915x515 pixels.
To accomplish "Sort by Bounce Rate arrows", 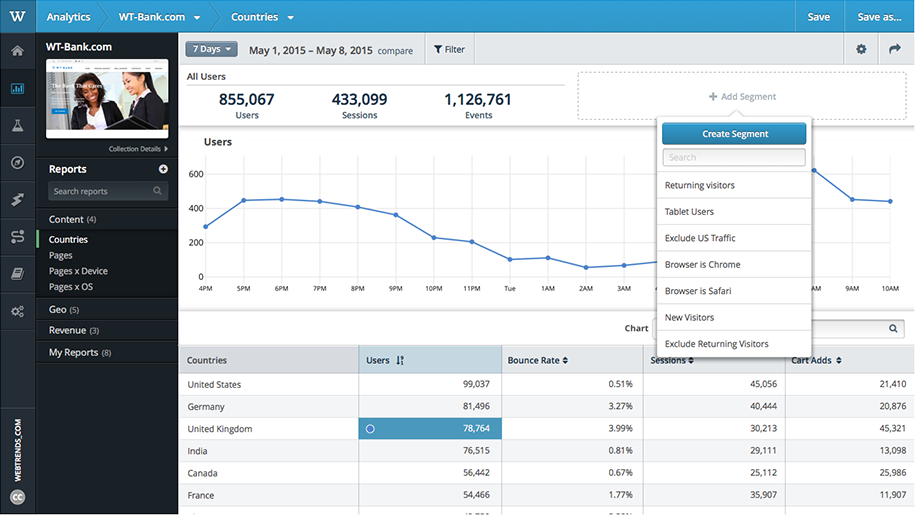I will (565, 360).
